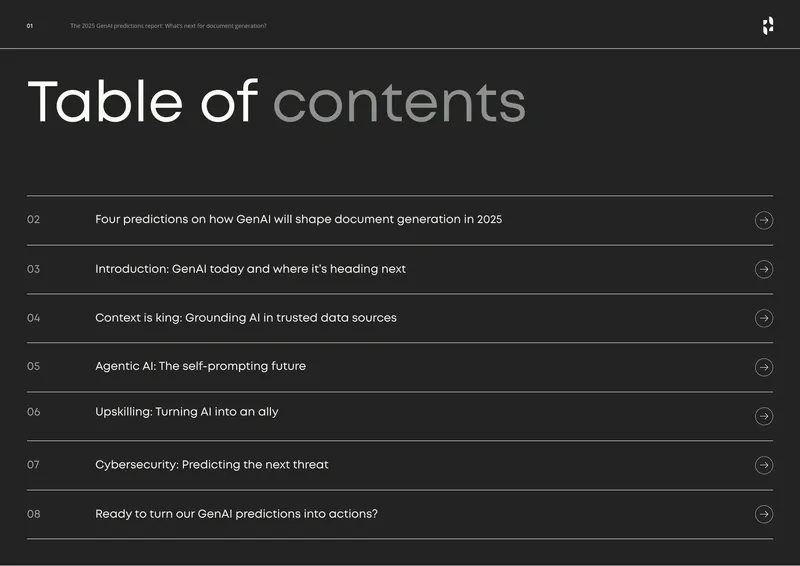The image size is (800, 566).
Task: Open Upskilling: Turning AI into an ally
Action: (x=187, y=412)
